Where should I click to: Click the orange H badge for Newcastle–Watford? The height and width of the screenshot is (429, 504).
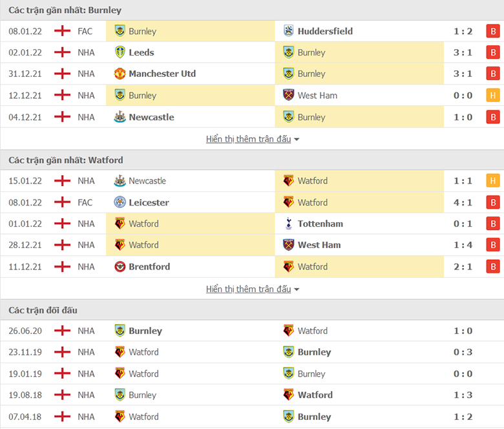point(493,181)
